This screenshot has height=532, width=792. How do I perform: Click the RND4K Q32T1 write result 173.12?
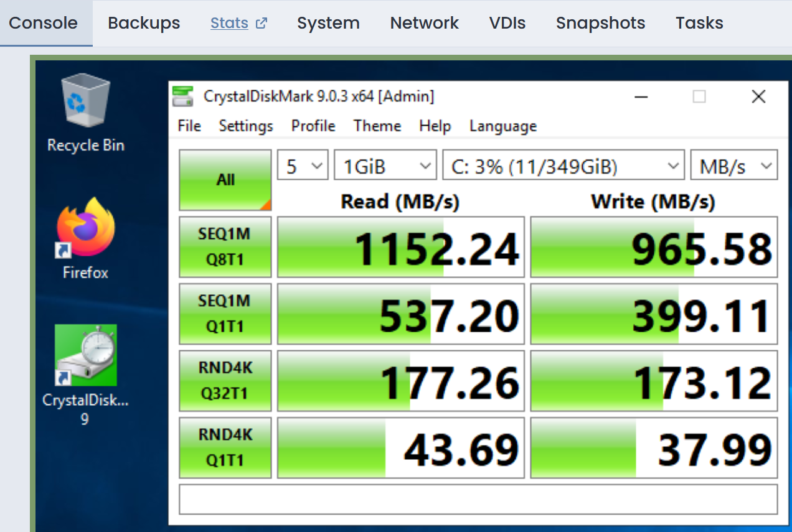pyautogui.click(x=654, y=381)
